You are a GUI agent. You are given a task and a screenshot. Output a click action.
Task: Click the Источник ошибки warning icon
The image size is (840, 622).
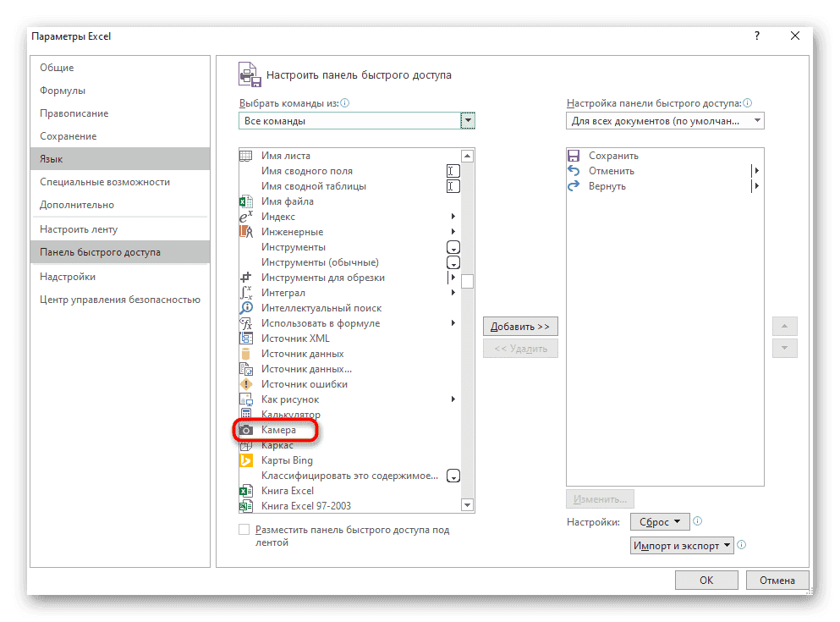point(246,384)
